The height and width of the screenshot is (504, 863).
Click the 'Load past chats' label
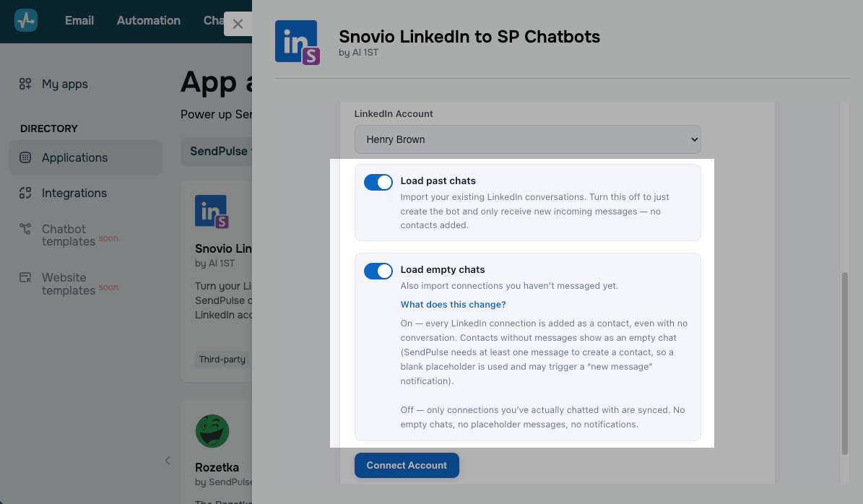pyautogui.click(x=438, y=181)
